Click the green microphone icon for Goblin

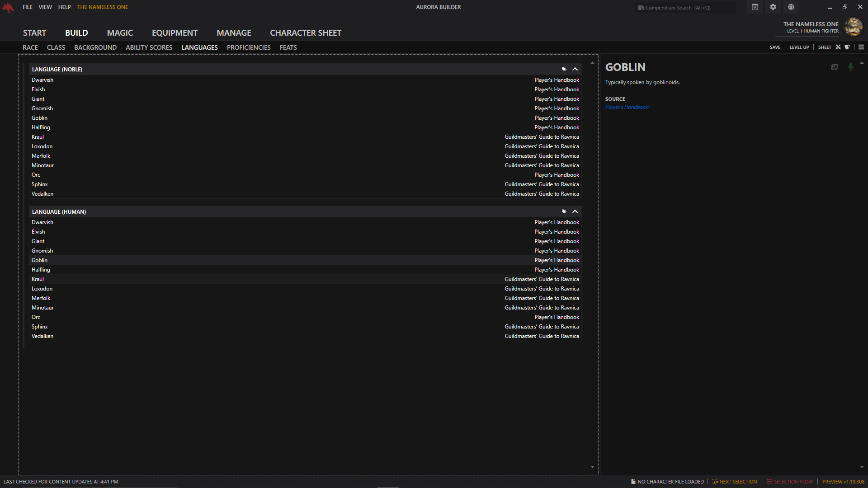tap(851, 67)
